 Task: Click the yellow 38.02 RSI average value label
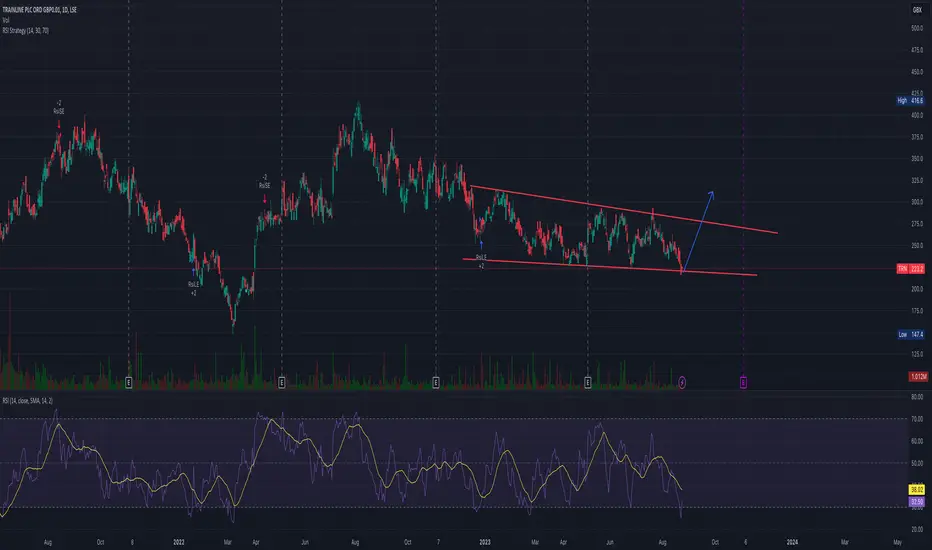[x=917, y=490]
